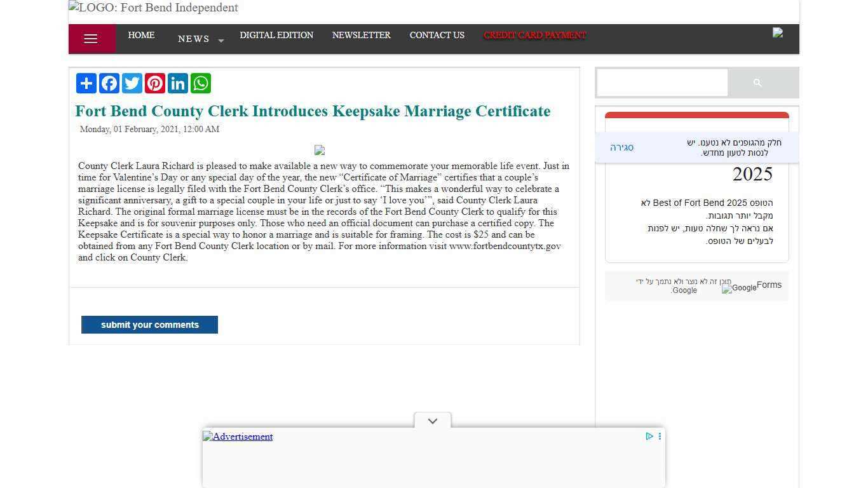Open the Share options icon
Screen dimensions: 868x488
pyautogui.click(x=86, y=83)
